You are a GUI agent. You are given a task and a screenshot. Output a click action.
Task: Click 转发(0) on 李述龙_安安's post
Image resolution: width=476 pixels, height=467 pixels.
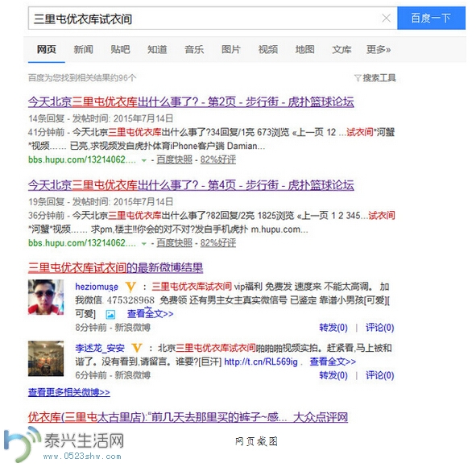pyautogui.click(x=333, y=375)
